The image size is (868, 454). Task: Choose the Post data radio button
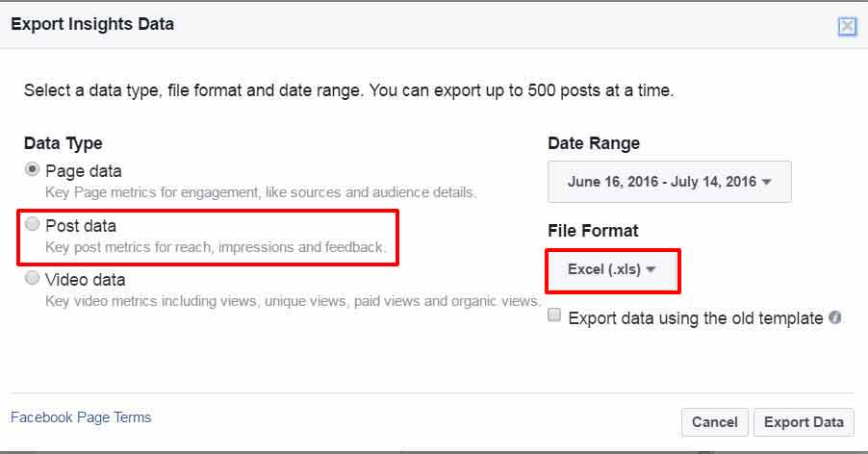pyautogui.click(x=34, y=225)
